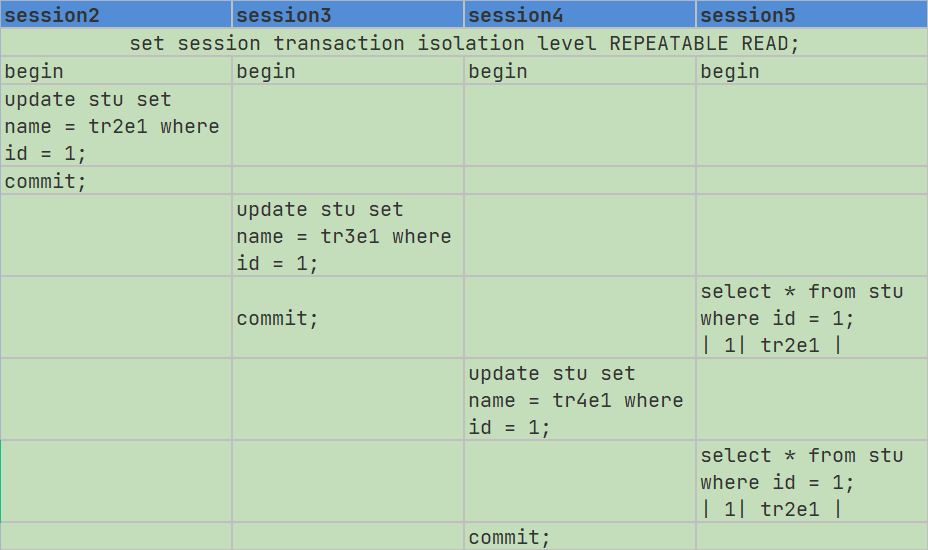
Task: Click the update statement setting name tr2e1
Action: 116,126
